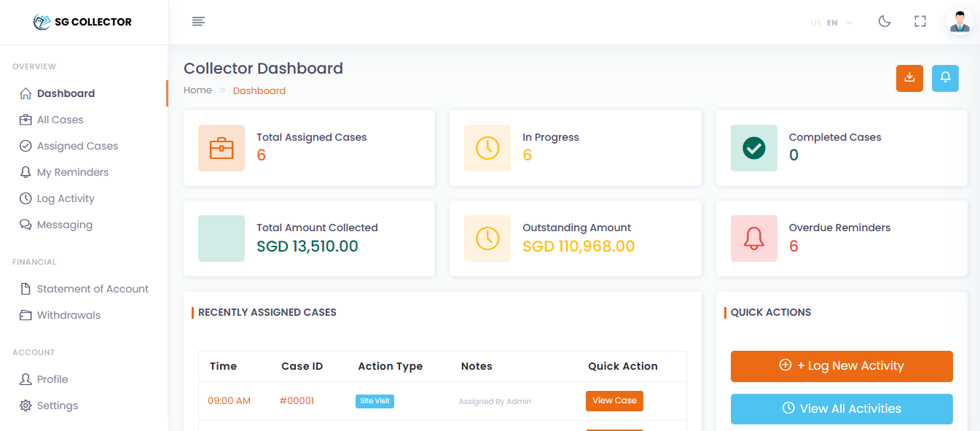This screenshot has height=431, width=980.
Task: Open the Home breadcrumb link
Action: [x=197, y=90]
